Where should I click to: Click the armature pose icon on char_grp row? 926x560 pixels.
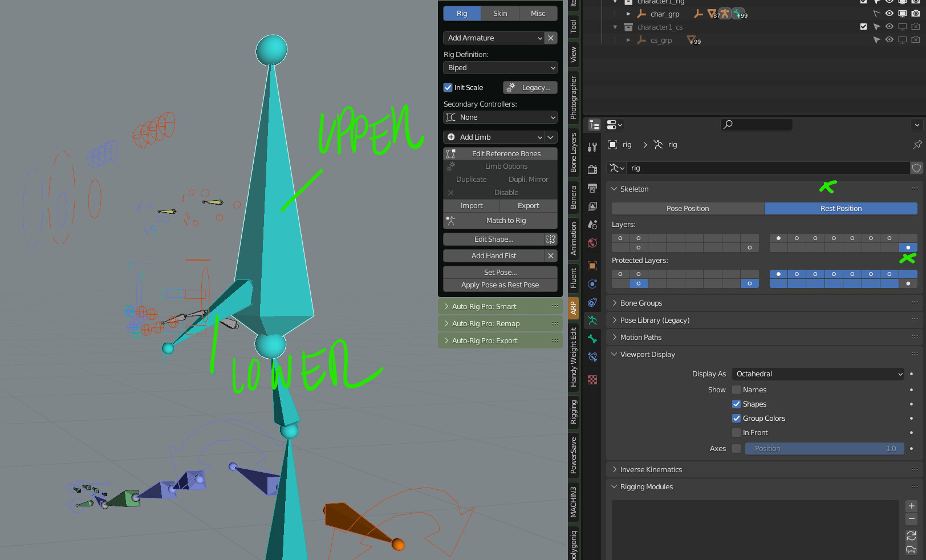coord(725,14)
